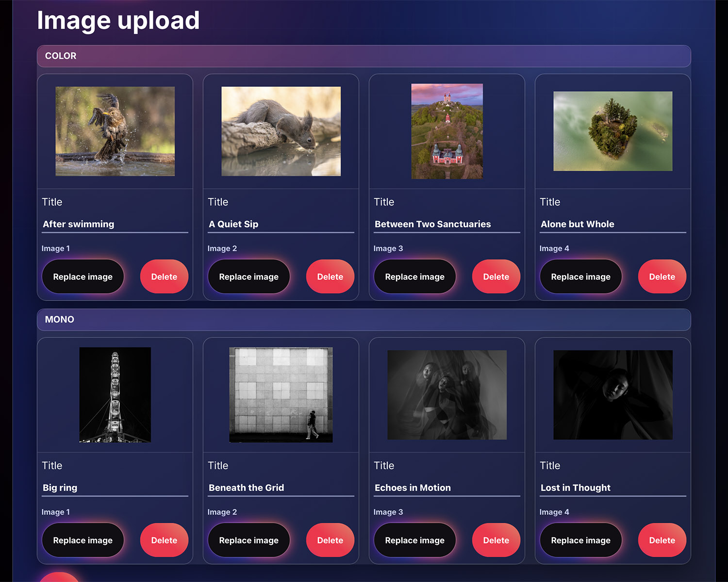Viewport: 728px width, 582px height.
Task: Delete the Lost in Thought image
Action: [662, 540]
